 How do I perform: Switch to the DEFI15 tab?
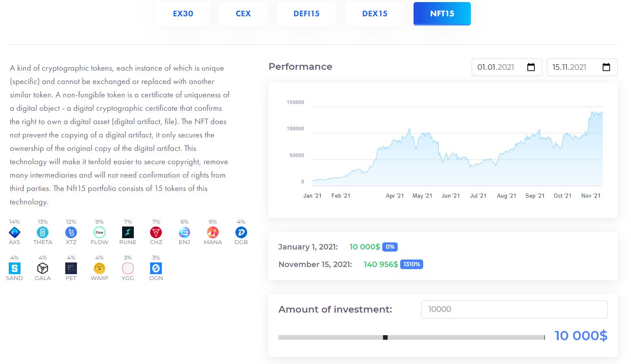point(307,14)
